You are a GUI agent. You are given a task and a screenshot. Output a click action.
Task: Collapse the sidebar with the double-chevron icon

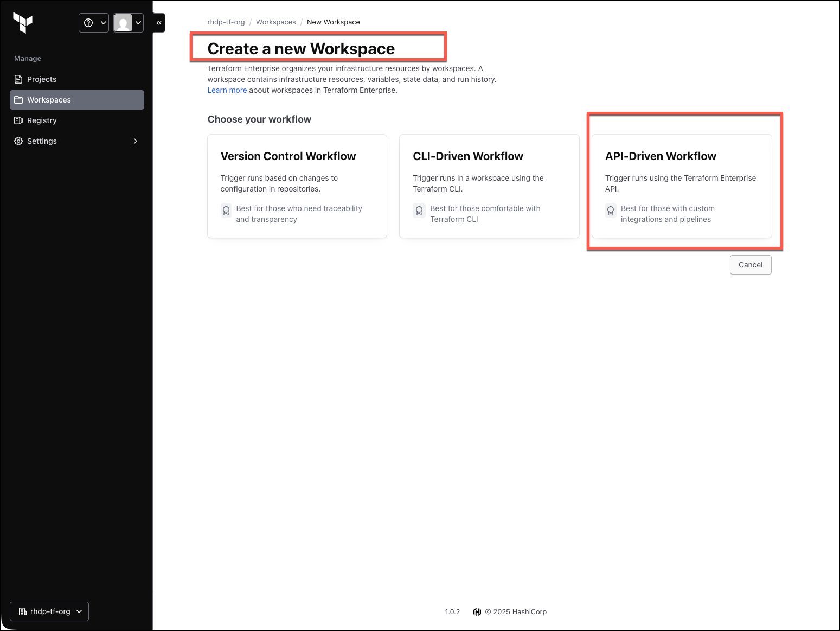pos(159,23)
